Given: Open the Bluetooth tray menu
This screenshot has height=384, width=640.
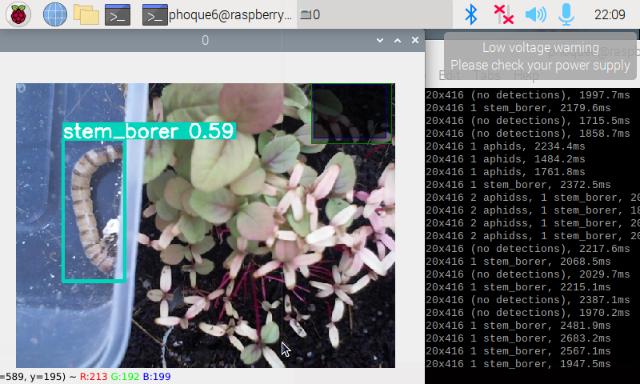Looking at the screenshot, I should pyautogui.click(x=471, y=15).
